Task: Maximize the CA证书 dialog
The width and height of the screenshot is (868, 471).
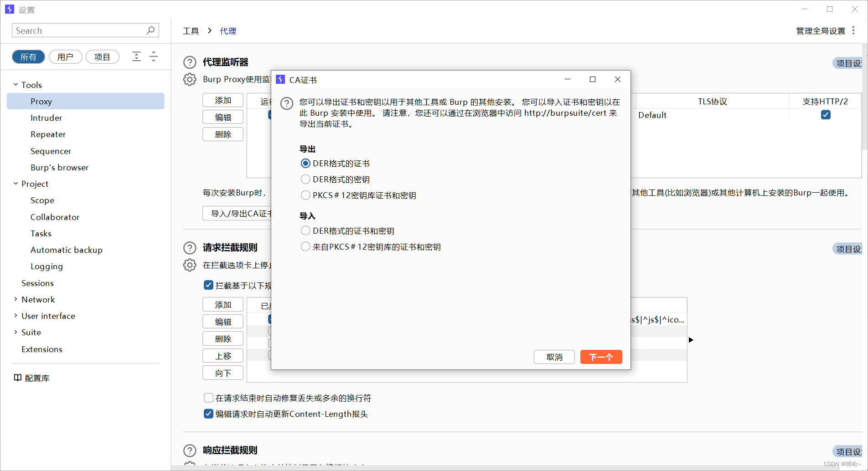Action: (x=593, y=79)
